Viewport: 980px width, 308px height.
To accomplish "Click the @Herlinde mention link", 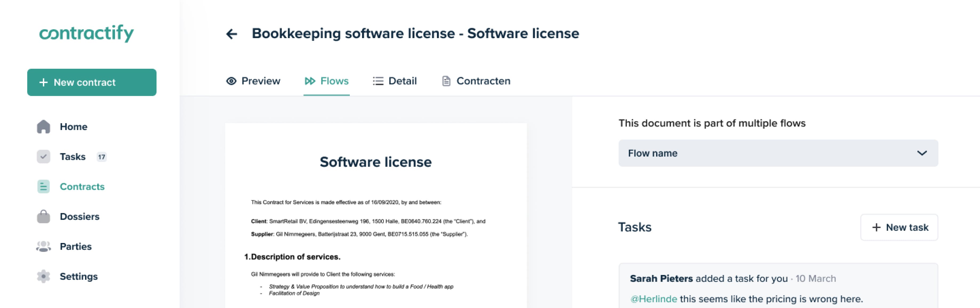I will 654,299.
